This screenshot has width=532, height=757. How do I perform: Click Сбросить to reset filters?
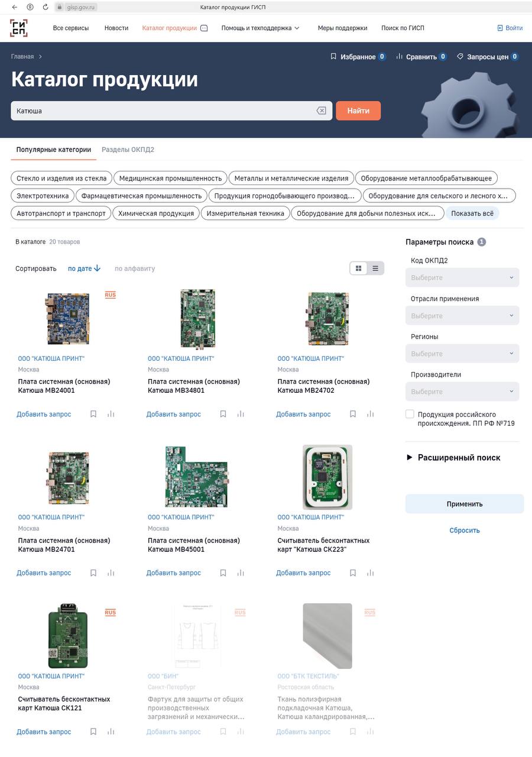click(x=465, y=530)
